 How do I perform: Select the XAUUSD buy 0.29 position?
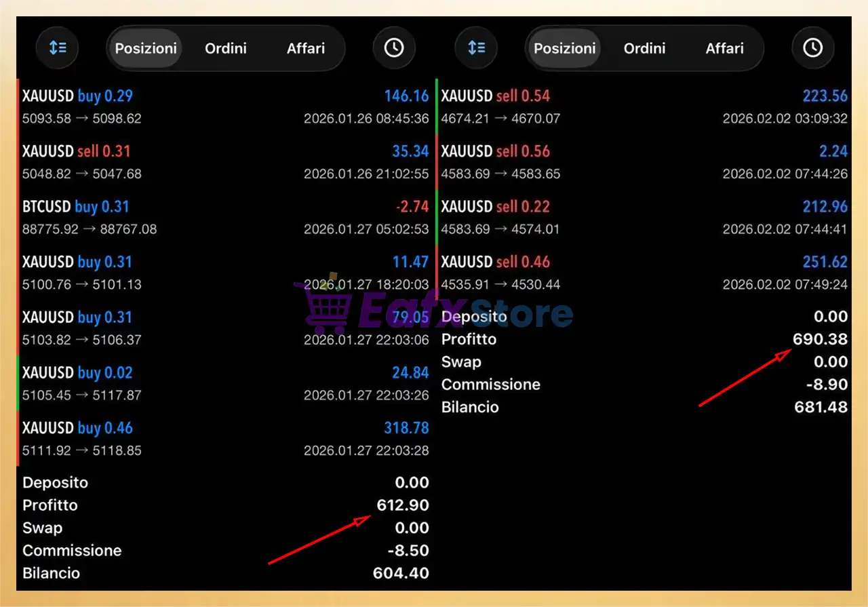pos(224,106)
